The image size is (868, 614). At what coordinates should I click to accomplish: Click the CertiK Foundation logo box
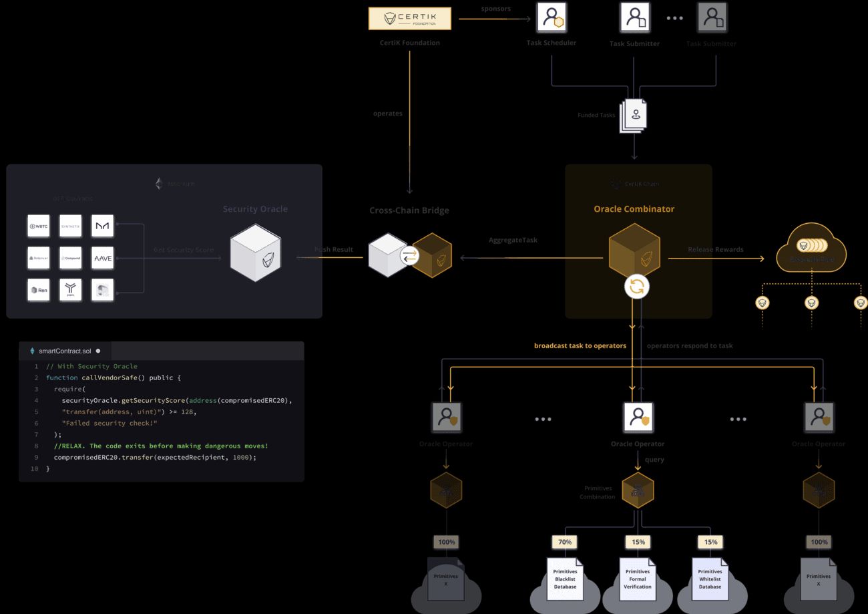[410, 18]
